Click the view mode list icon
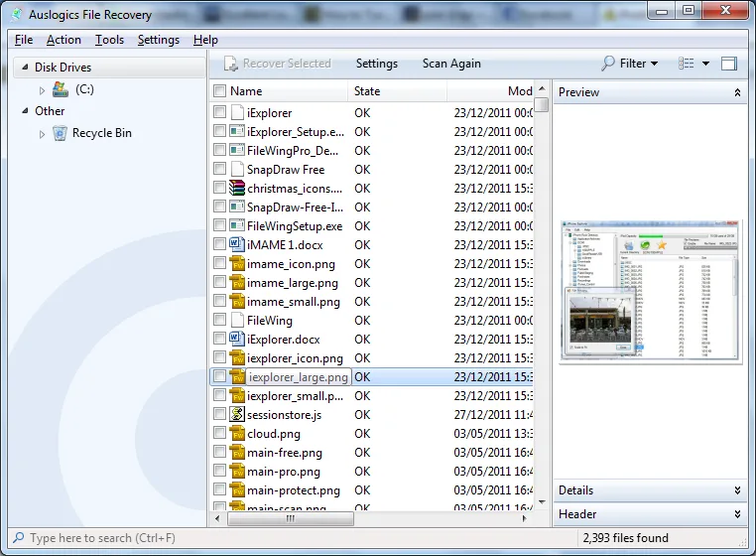 [687, 64]
